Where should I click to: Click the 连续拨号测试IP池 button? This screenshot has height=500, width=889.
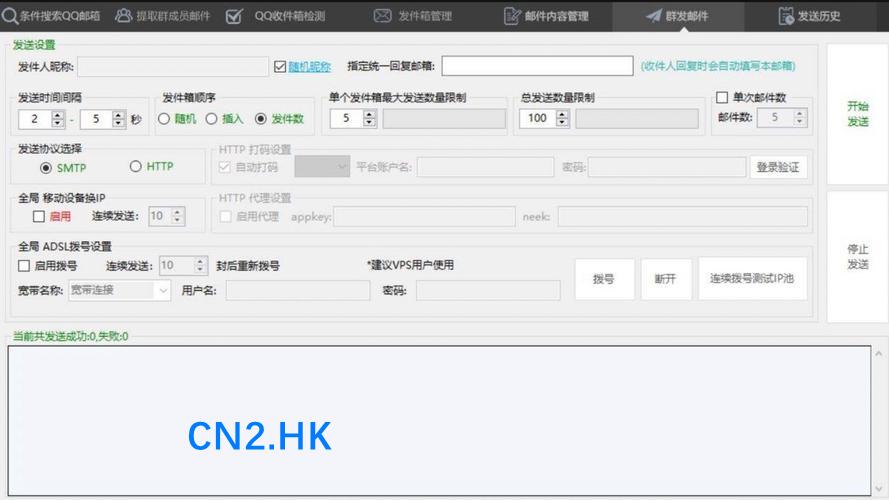pyautogui.click(x=752, y=279)
